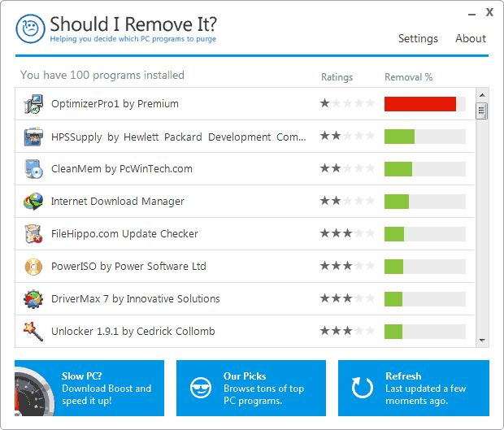Select OptimizerPro1 by Premium entry
The height and width of the screenshot is (430, 504).
pyautogui.click(x=245, y=104)
